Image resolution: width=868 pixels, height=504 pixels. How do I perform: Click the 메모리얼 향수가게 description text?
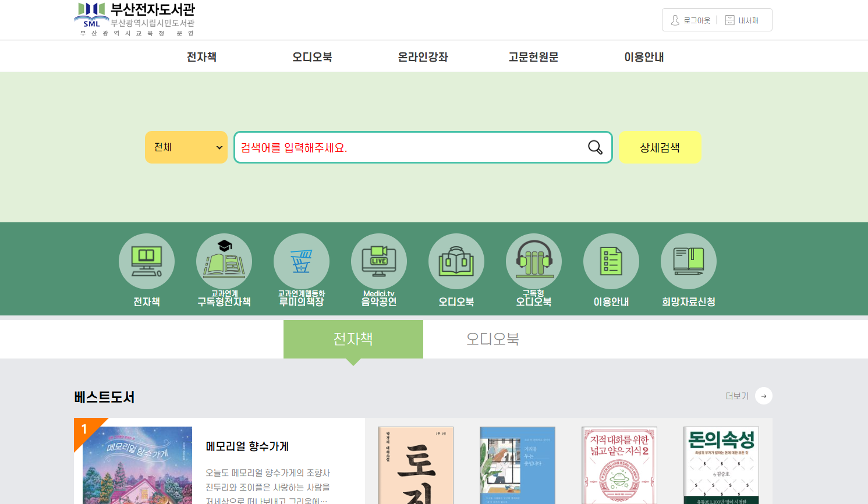point(268,487)
